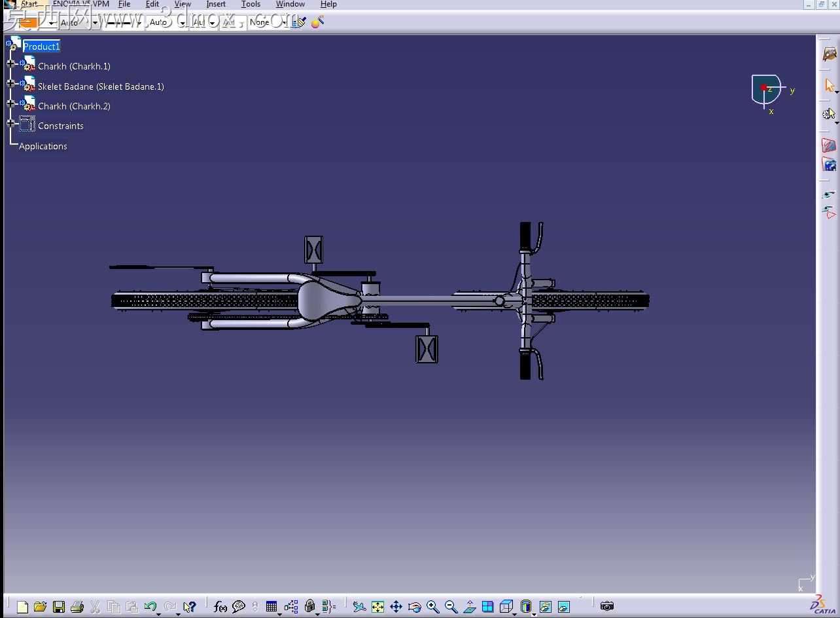Image resolution: width=840 pixels, height=618 pixels.
Task: Activate the Normal View tool
Action: click(469, 607)
